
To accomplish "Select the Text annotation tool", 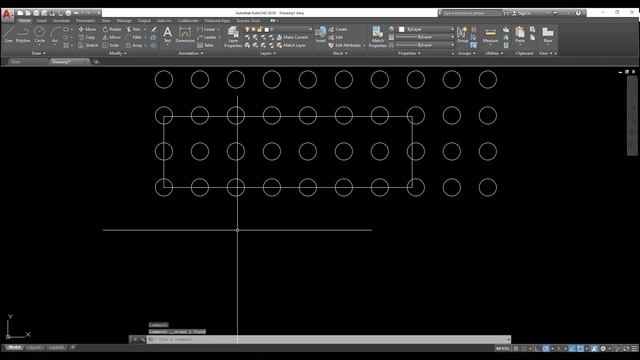I will (x=167, y=35).
